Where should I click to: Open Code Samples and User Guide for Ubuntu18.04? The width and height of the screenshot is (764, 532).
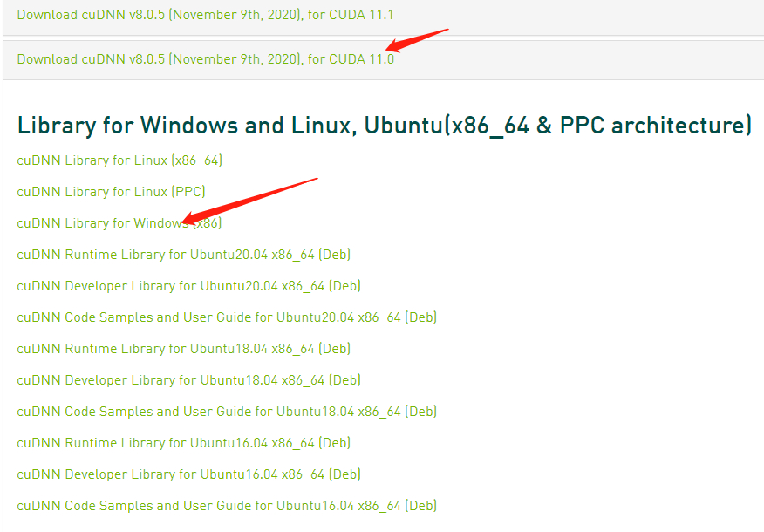coord(227,411)
